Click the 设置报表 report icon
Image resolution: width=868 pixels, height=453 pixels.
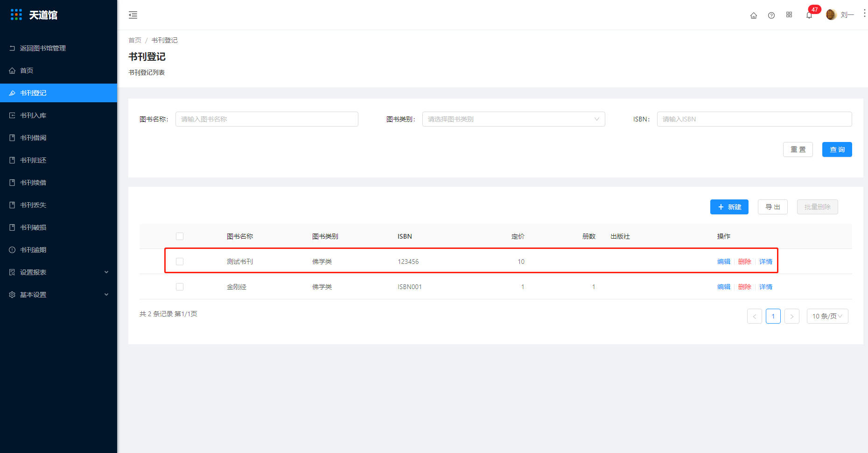12,272
